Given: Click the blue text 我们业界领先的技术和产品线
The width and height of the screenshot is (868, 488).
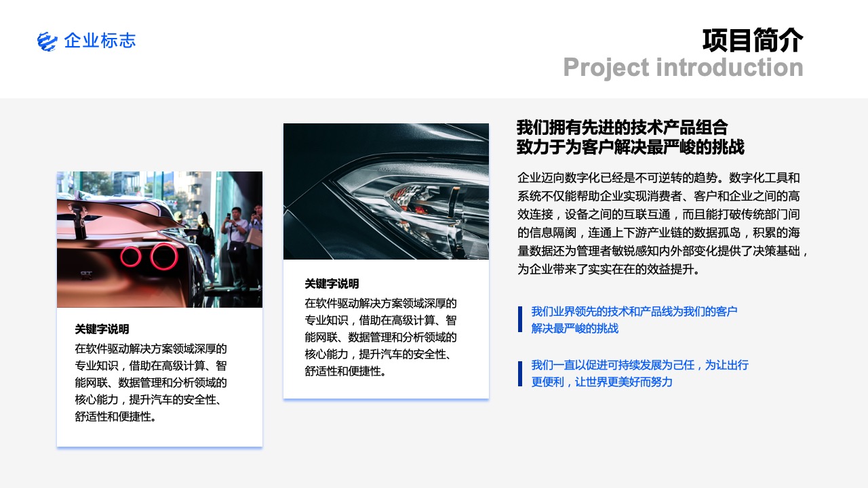Looking at the screenshot, I should [x=634, y=320].
